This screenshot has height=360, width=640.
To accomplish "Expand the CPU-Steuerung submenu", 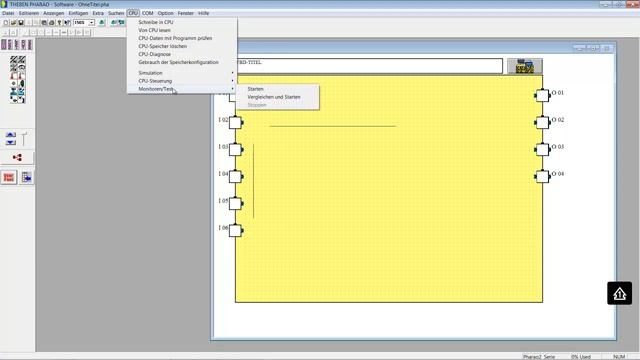I will (182, 81).
